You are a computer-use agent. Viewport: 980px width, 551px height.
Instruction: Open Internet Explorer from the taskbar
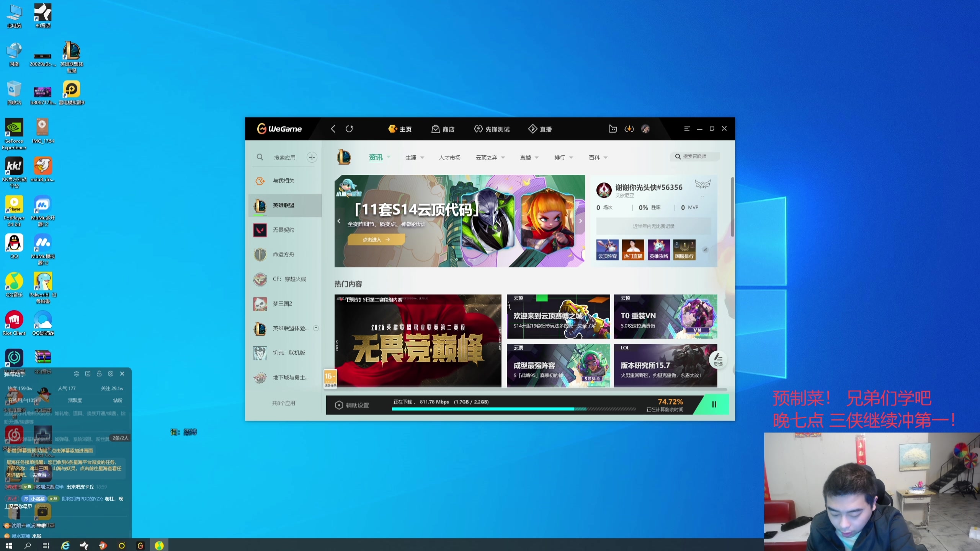tap(65, 545)
